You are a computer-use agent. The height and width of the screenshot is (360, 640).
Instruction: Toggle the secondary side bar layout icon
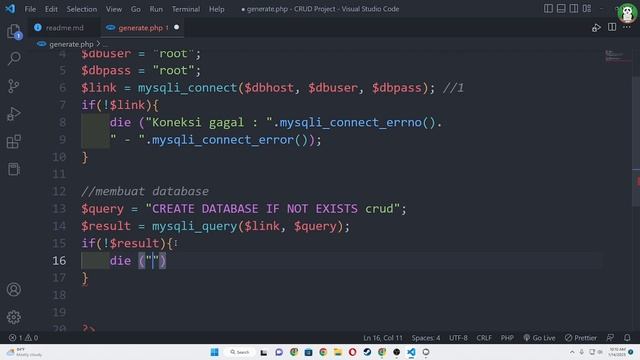(573, 9)
